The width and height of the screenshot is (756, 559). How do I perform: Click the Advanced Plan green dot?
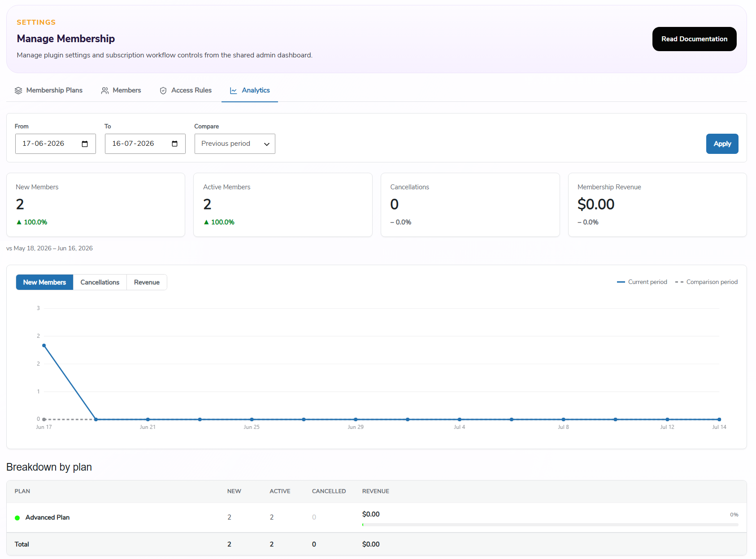pos(17,518)
